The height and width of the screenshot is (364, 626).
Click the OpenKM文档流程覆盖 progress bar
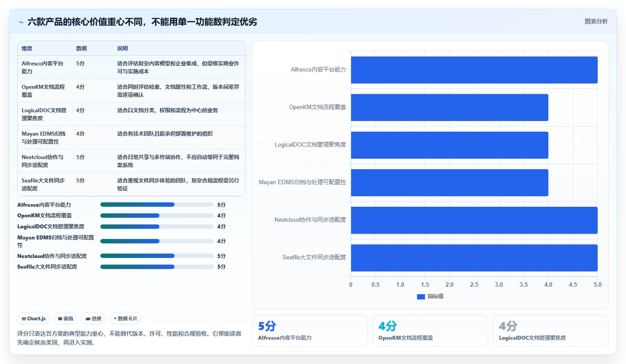(x=157, y=216)
